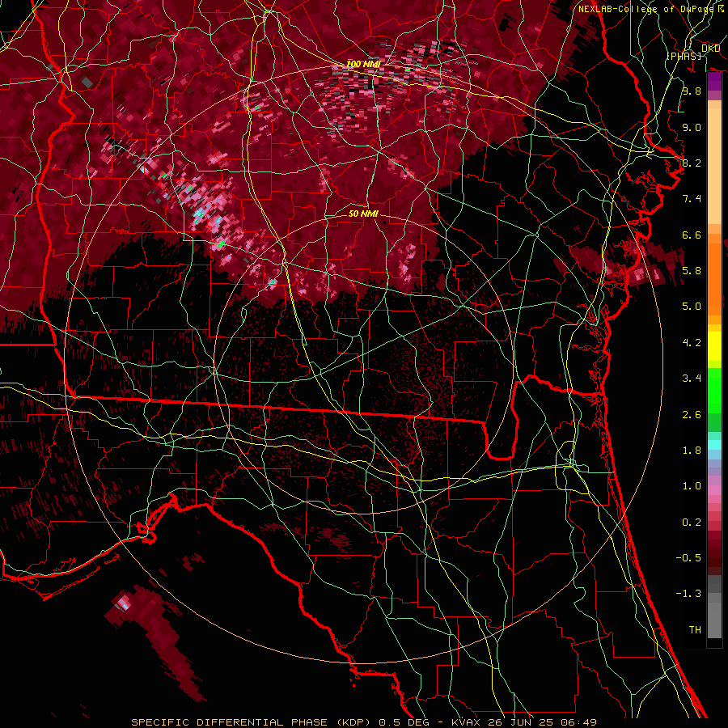Click the yellow segment of the color scale
The height and width of the screenshot is (728, 728).
click(x=714, y=346)
